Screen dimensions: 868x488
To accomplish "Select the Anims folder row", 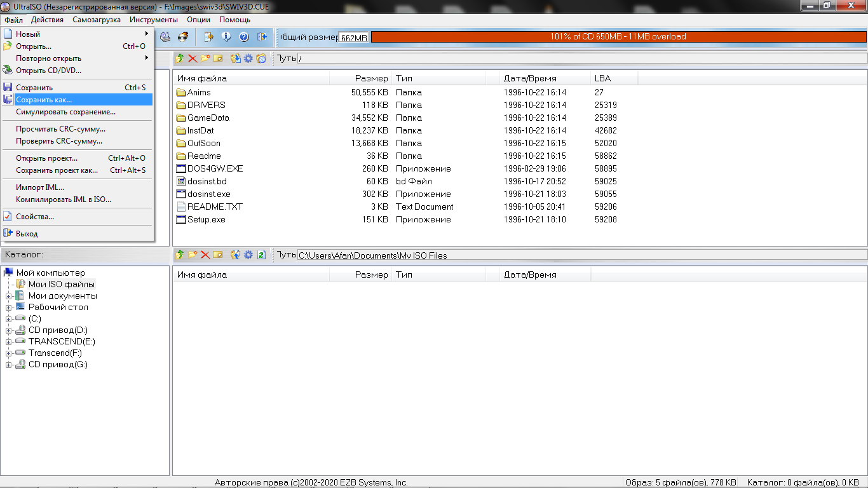I will 407,92.
